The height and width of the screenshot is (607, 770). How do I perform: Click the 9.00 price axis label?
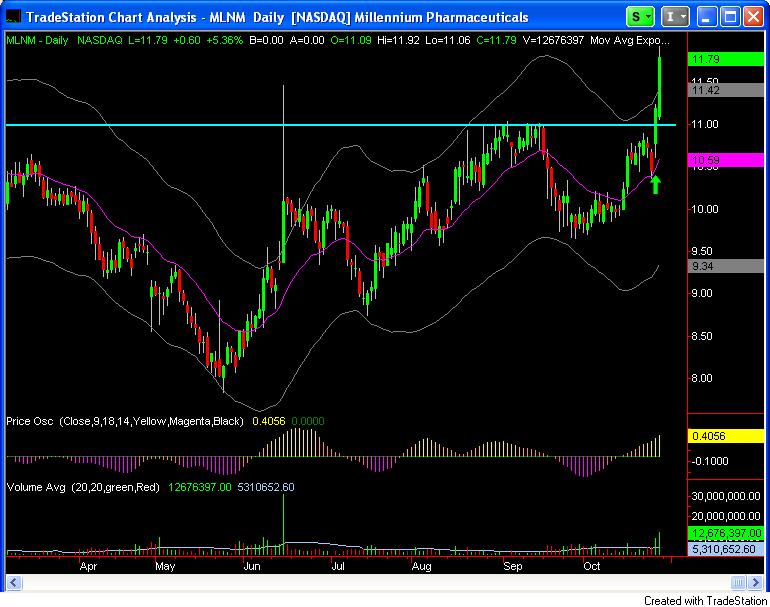702,293
